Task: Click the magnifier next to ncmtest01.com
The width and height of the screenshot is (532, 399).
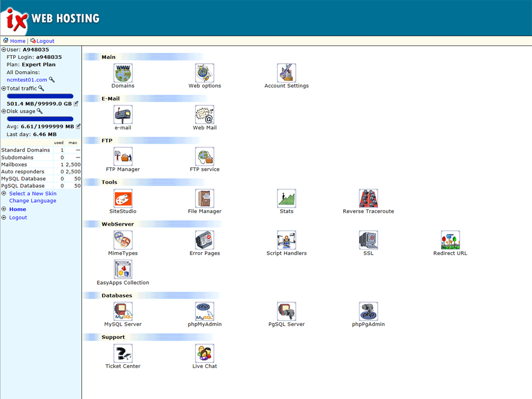Action: (x=52, y=80)
